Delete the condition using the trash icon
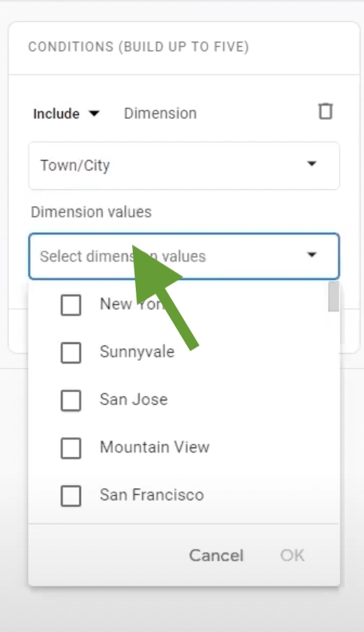 click(325, 111)
